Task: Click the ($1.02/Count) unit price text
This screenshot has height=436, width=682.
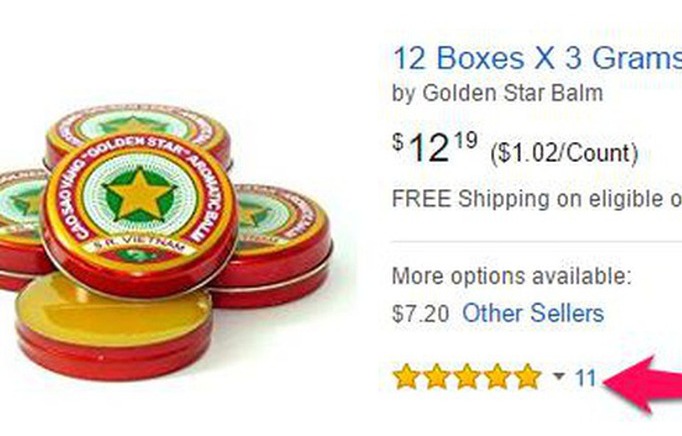Action: (x=564, y=153)
